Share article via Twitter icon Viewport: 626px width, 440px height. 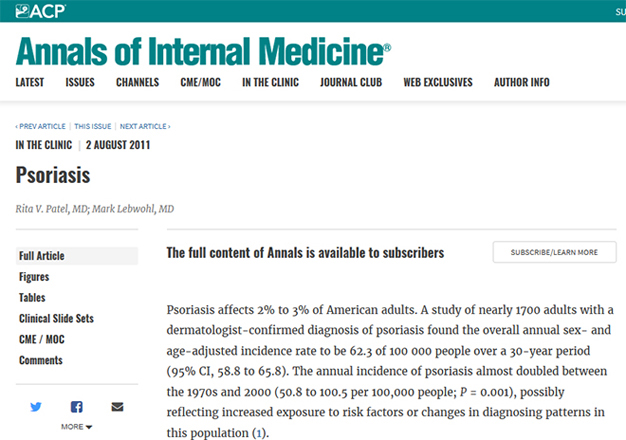point(36,407)
